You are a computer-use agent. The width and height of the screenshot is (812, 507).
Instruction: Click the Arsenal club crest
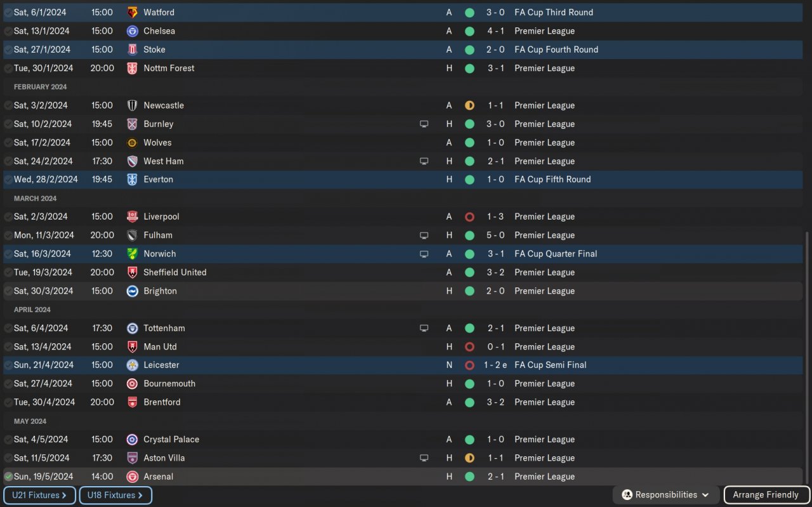(x=132, y=477)
